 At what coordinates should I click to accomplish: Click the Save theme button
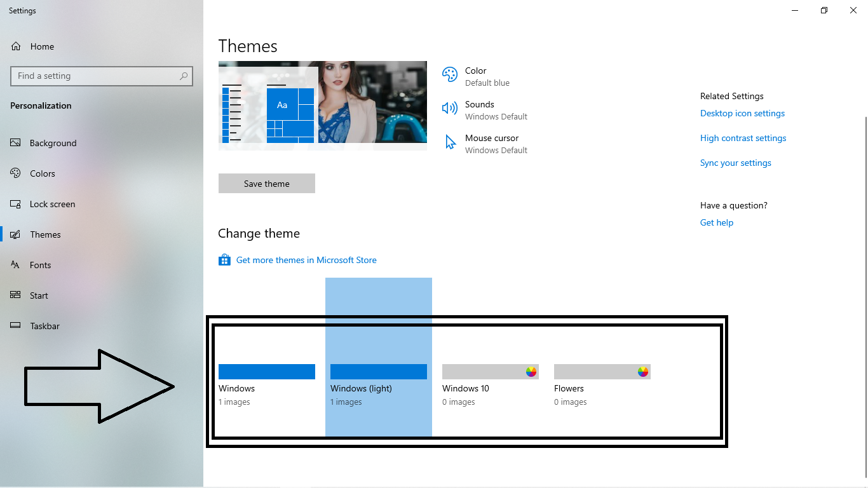(x=267, y=184)
